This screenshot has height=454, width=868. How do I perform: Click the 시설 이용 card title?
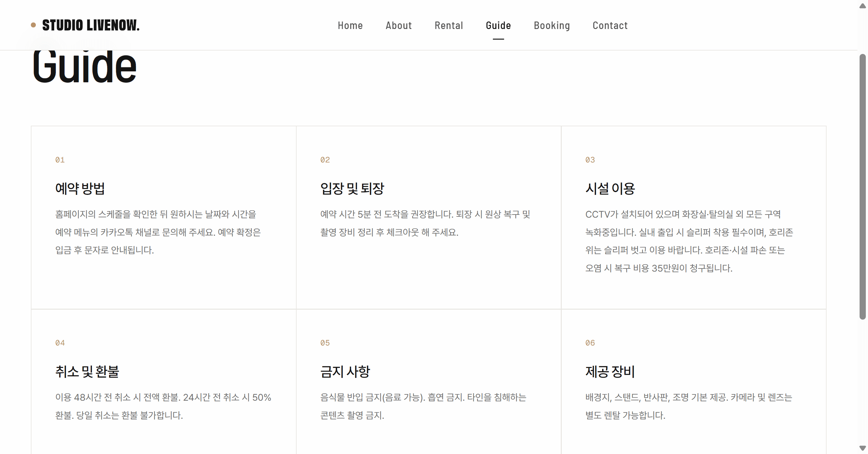pos(610,188)
